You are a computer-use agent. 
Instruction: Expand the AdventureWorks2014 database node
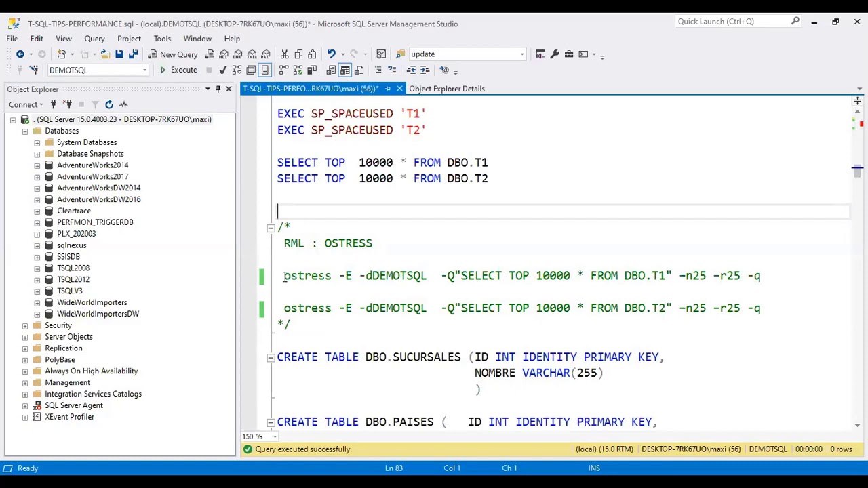[x=37, y=165]
